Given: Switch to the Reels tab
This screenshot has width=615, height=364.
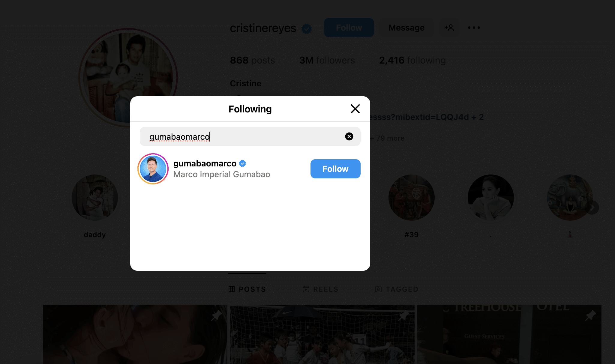Looking at the screenshot, I should [x=320, y=289].
